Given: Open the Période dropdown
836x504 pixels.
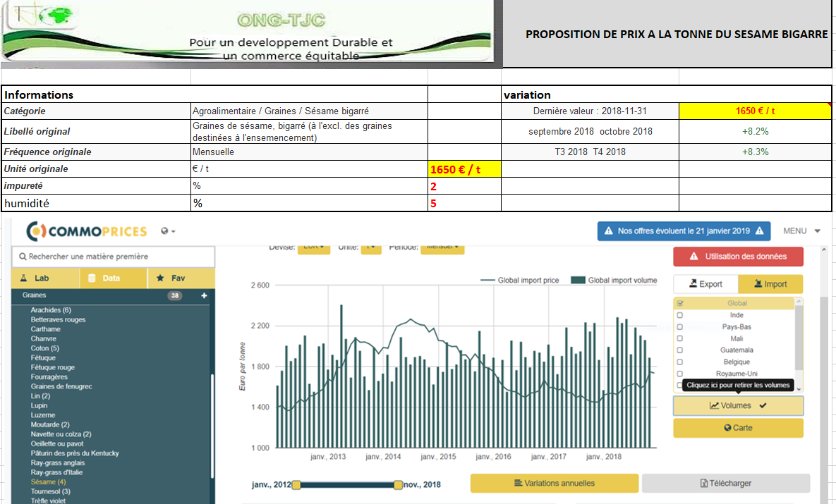Looking at the screenshot, I should pos(442,247).
